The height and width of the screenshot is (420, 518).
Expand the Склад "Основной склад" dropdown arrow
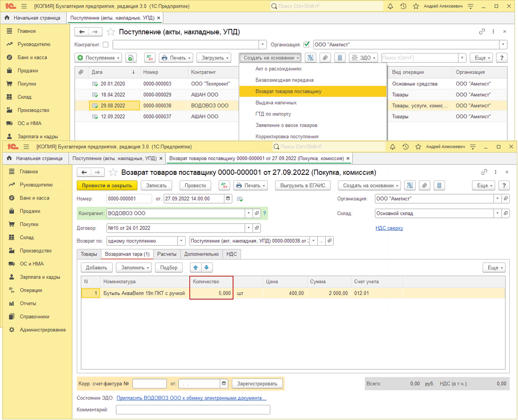coord(498,213)
